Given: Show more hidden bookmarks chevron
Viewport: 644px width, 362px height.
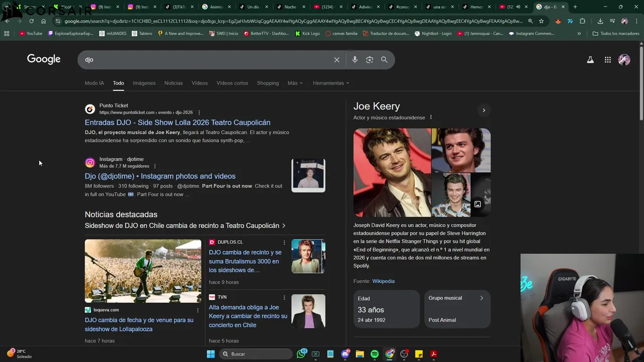Looking at the screenshot, I should [579, 34].
